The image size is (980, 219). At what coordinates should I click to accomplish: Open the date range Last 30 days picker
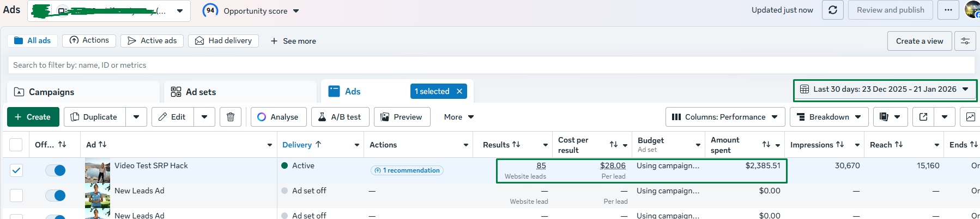tap(885, 90)
